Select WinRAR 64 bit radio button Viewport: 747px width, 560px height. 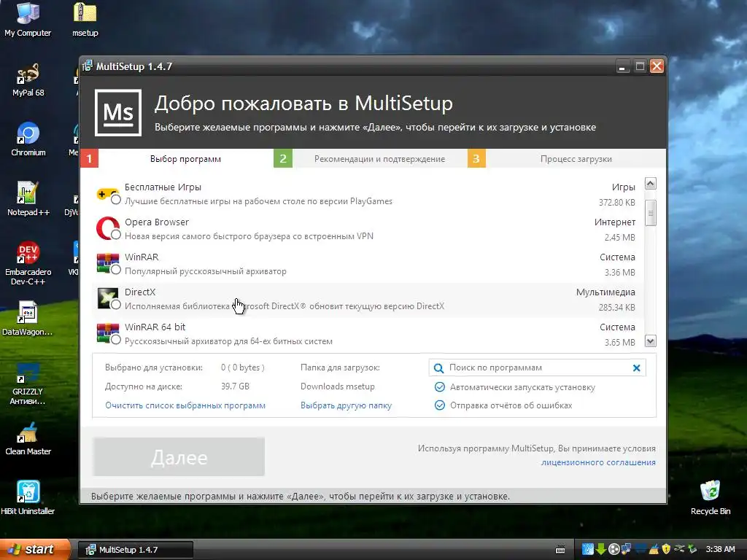116,340
